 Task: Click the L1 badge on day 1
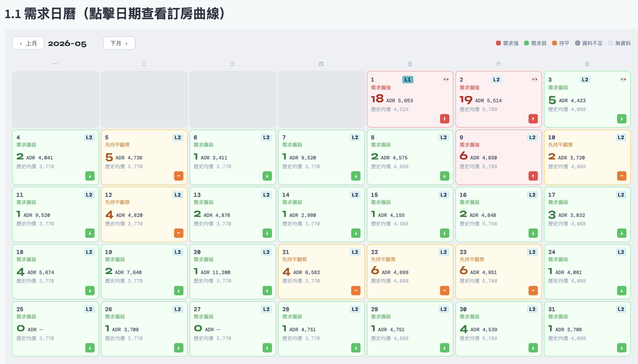coord(408,80)
